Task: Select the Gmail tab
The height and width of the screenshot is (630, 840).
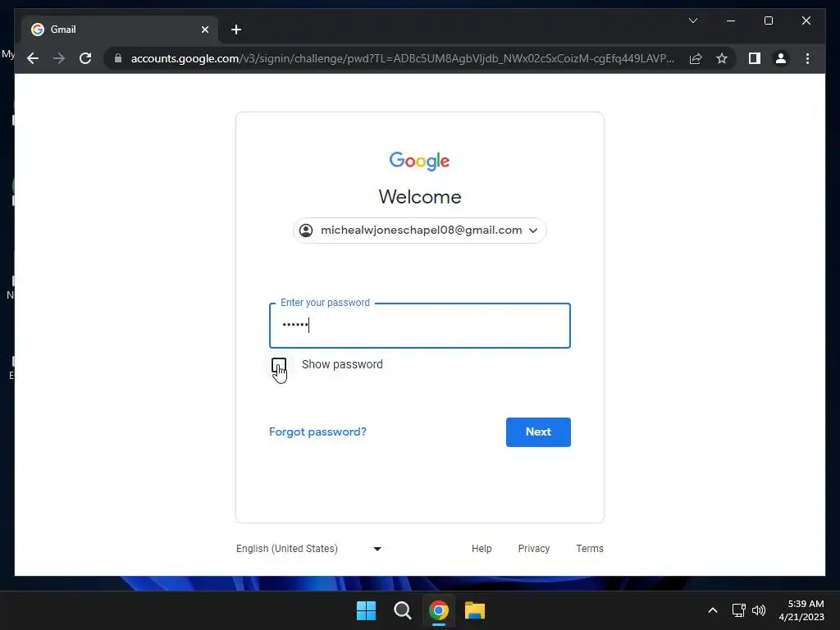Action: 120,30
